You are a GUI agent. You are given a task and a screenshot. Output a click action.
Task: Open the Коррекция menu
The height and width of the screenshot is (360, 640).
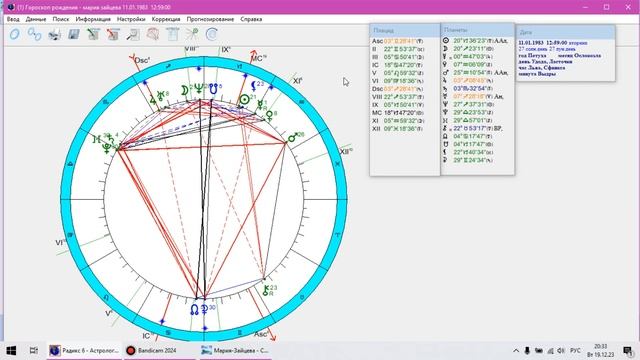pyautogui.click(x=166, y=19)
